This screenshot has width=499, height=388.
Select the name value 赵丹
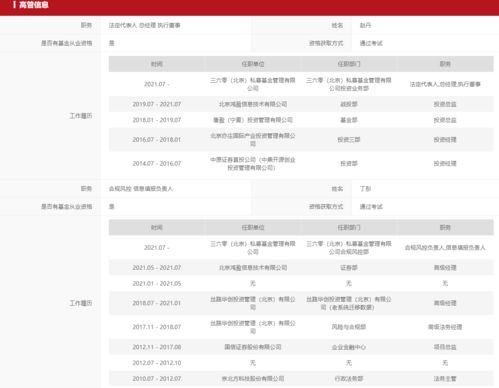pyautogui.click(x=365, y=25)
